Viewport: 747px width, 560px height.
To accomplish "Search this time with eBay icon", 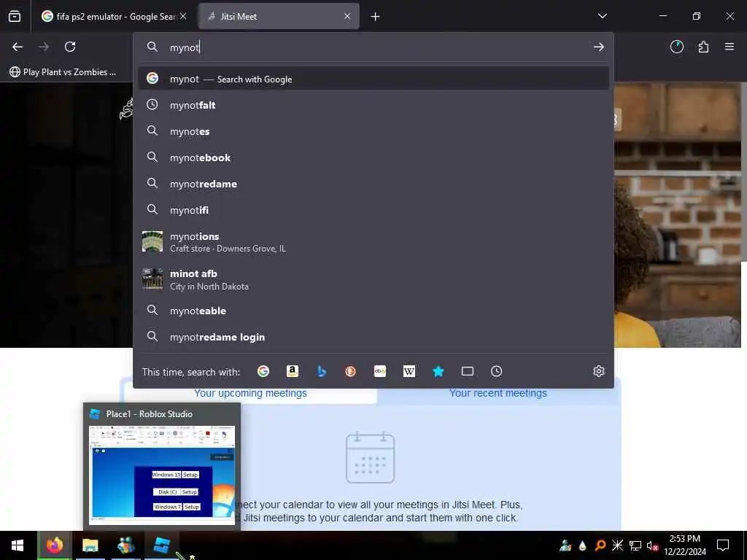I will [x=379, y=371].
